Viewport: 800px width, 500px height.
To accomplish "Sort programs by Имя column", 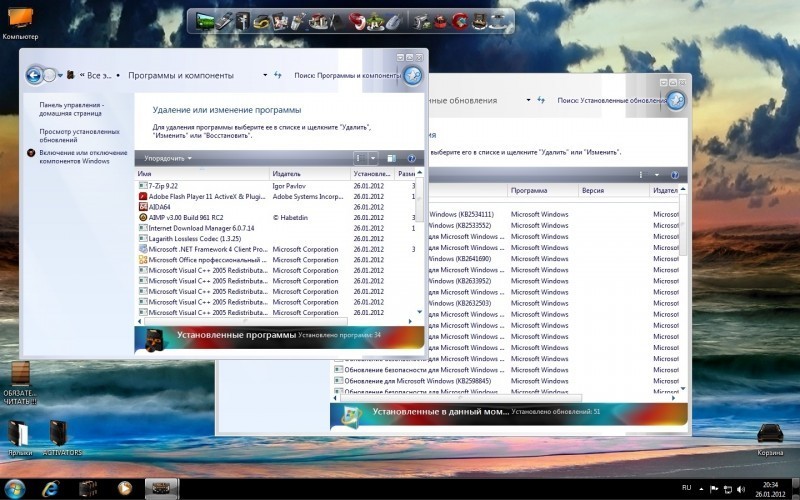I will click(x=202, y=174).
